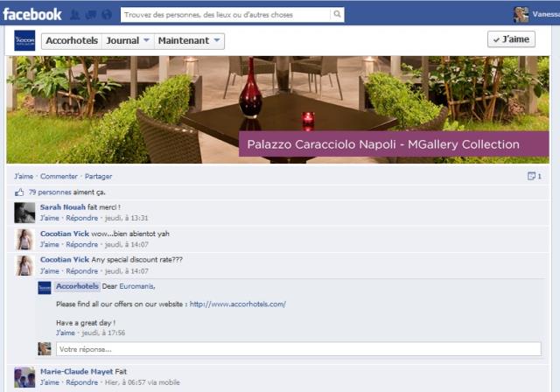The image size is (560, 392).
Task: Click J'aime under the cover photo
Action: point(24,177)
